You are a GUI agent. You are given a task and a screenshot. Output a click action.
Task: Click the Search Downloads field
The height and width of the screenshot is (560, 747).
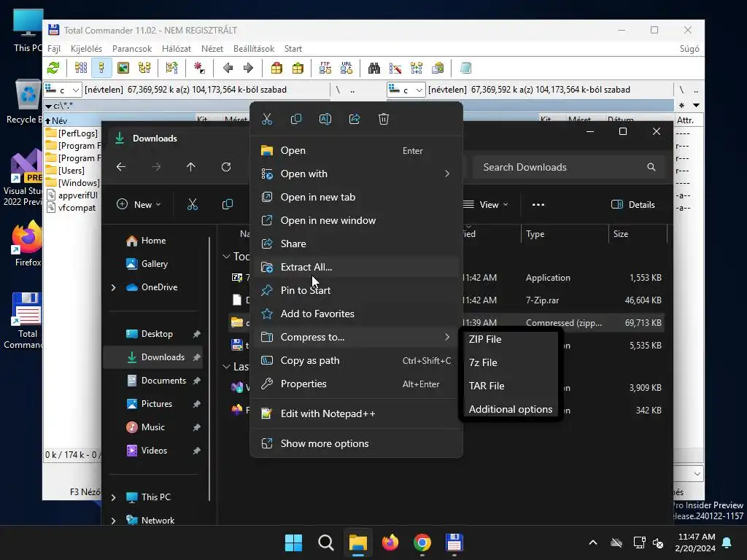click(x=568, y=167)
